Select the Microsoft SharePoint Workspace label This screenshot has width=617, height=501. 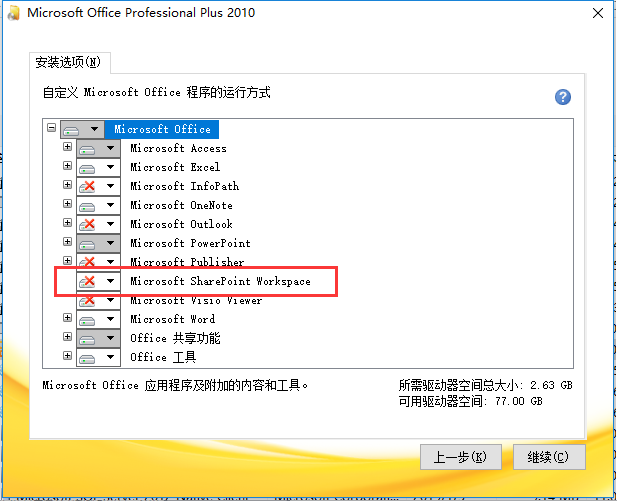pyautogui.click(x=220, y=281)
